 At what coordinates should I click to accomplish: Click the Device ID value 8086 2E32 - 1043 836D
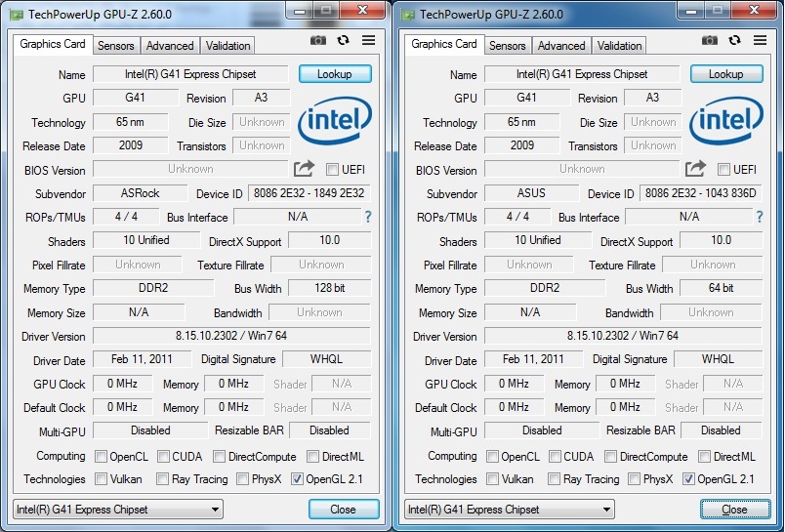point(701,193)
